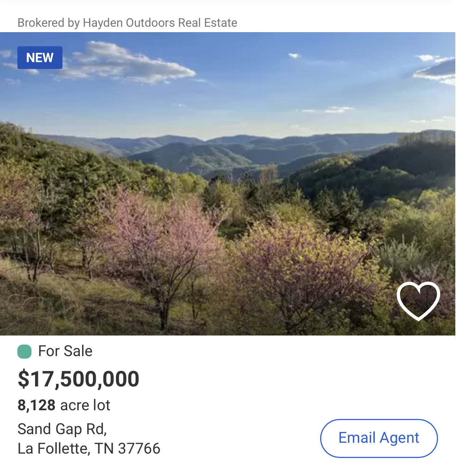Save listing with the heart icon
464x476 pixels.
tap(418, 300)
